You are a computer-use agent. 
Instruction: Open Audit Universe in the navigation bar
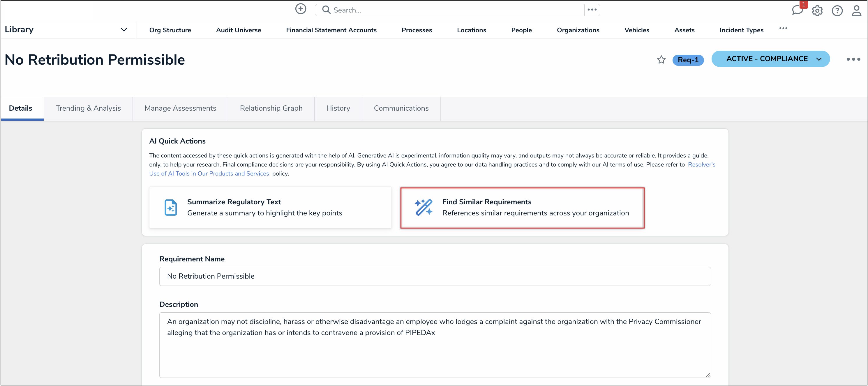[x=238, y=30]
